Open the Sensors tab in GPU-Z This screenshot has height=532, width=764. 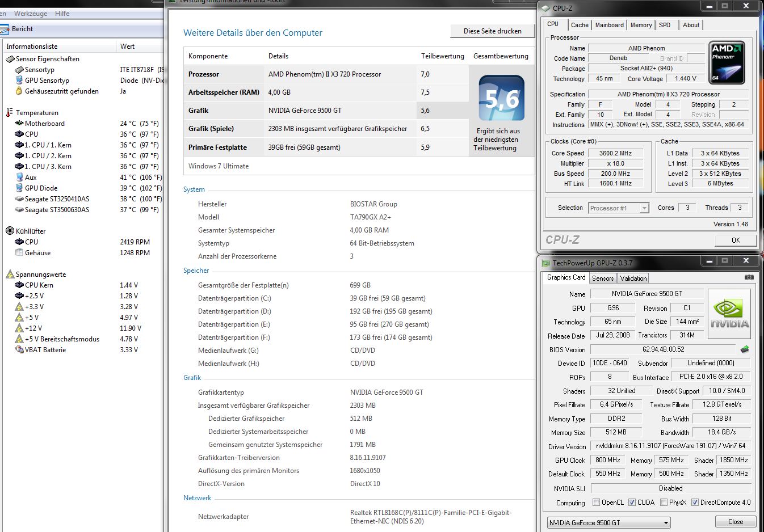603,278
